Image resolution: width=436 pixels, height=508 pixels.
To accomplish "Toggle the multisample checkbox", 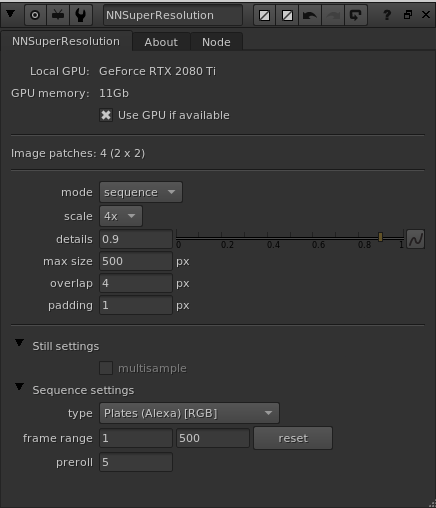I will pos(106,368).
